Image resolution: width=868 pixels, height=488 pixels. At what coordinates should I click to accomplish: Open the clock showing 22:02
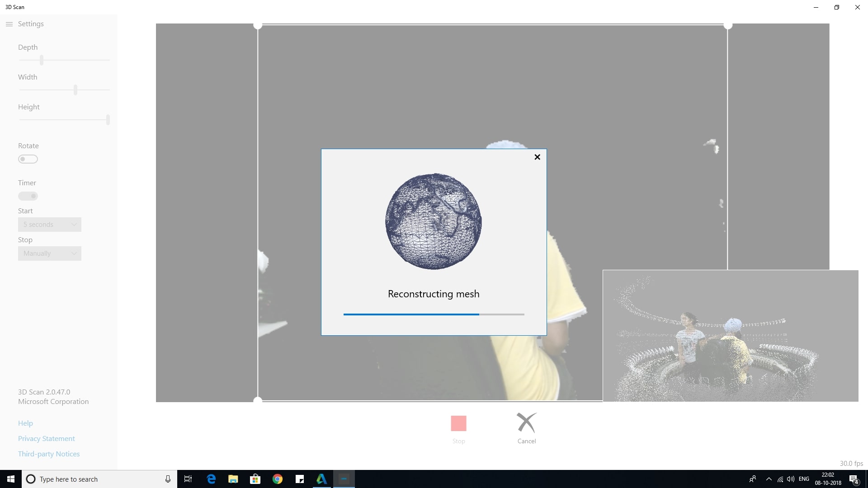(x=828, y=479)
